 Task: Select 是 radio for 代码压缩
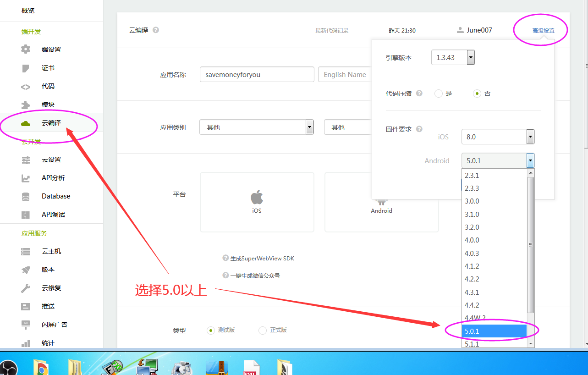(439, 94)
